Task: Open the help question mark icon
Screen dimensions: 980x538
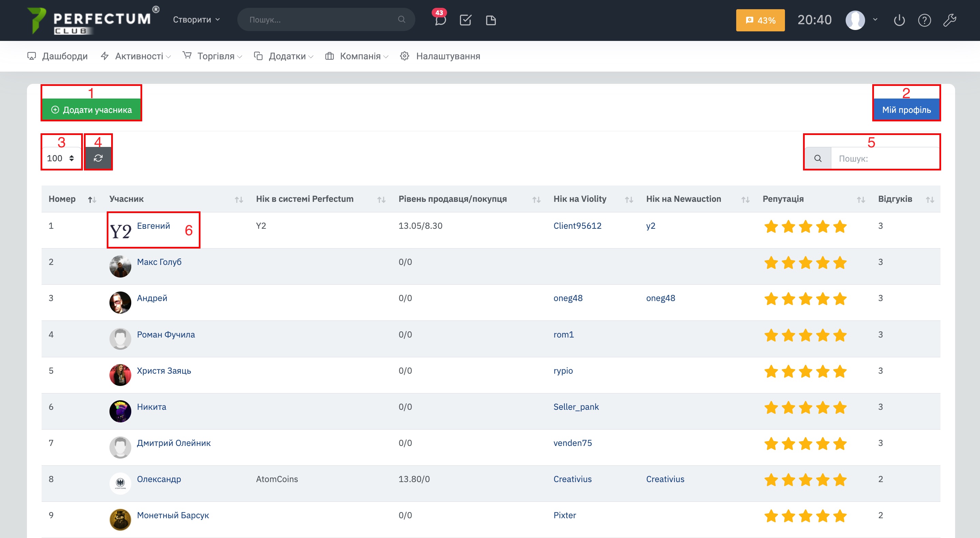Action: [924, 20]
